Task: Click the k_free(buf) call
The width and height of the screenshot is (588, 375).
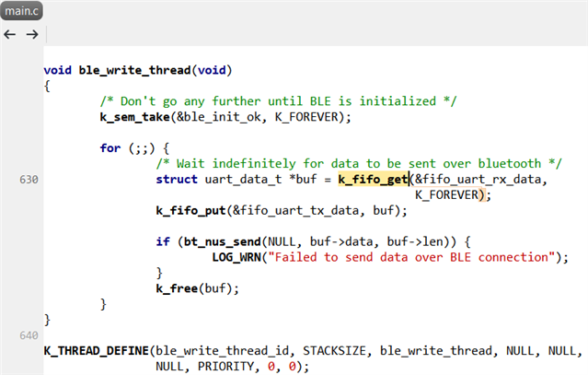Action: coord(197,288)
